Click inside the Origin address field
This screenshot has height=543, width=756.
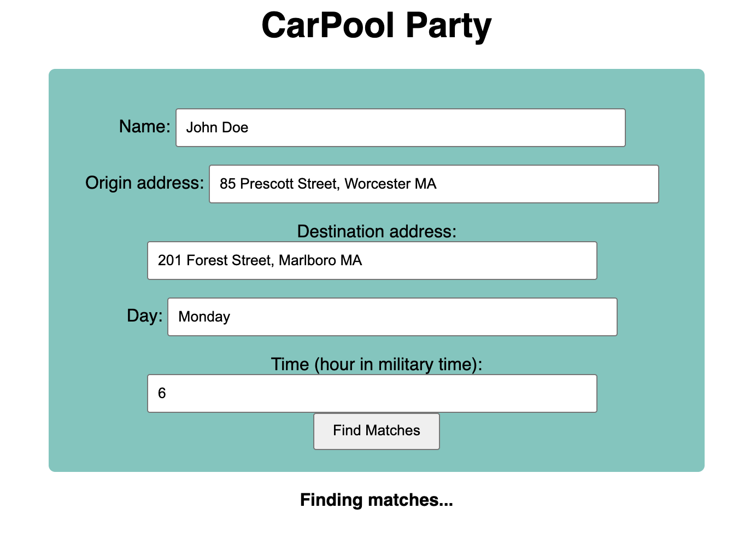point(433,184)
